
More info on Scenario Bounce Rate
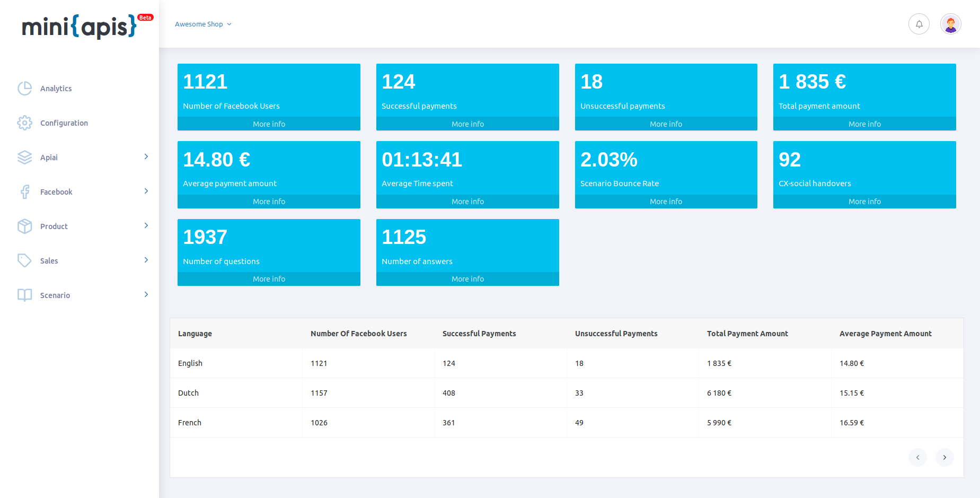tap(666, 202)
